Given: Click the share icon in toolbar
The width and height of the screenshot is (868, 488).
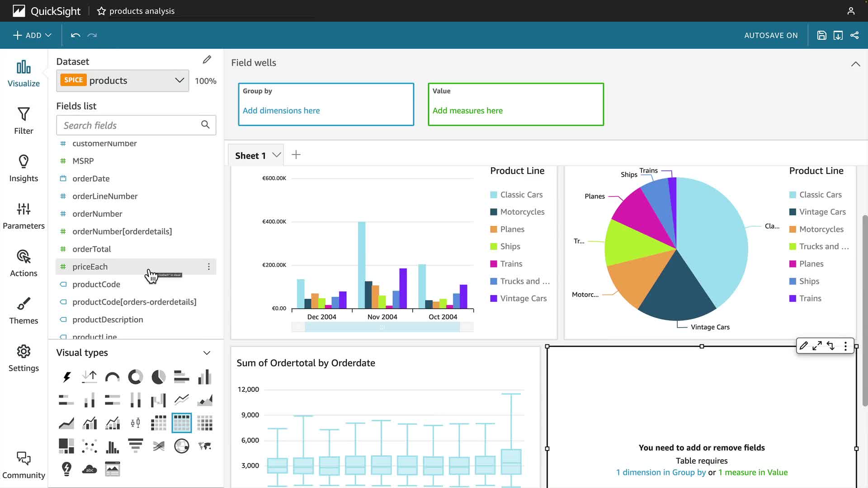Looking at the screenshot, I should (854, 35).
